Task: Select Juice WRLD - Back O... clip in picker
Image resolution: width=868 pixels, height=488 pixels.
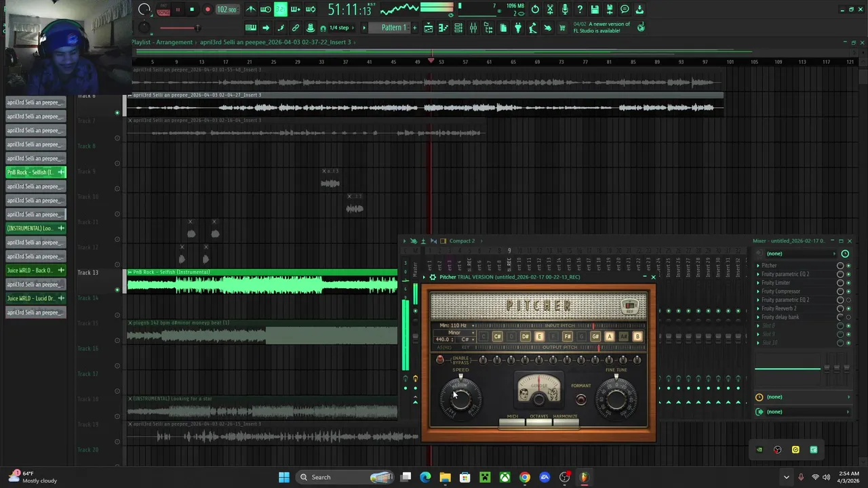Action: [36, 270]
